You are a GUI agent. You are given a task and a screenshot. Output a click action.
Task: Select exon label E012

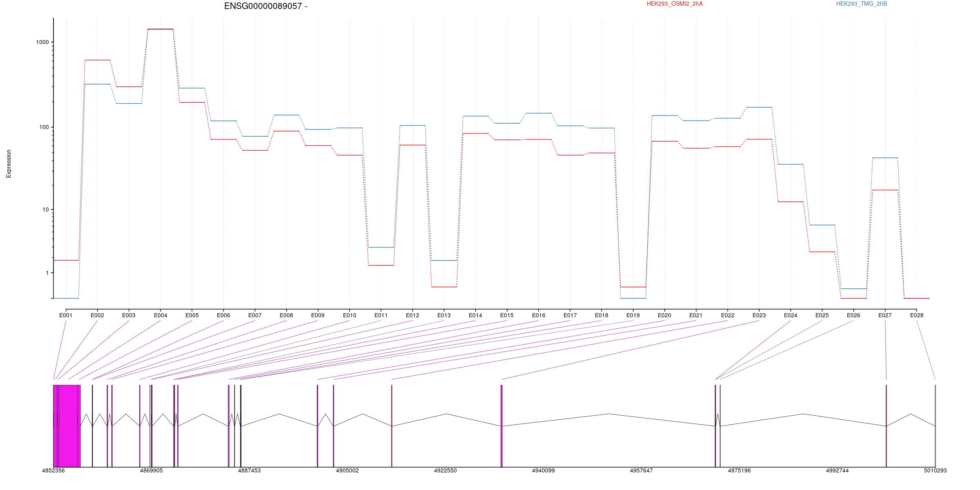coord(412,315)
